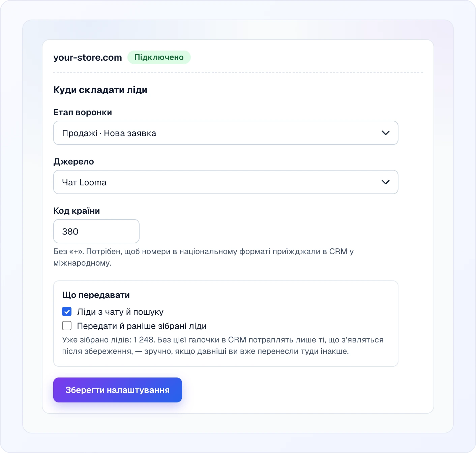The height and width of the screenshot is (453, 476).
Task: Open the Етап воронки dropdown
Action: tap(226, 133)
